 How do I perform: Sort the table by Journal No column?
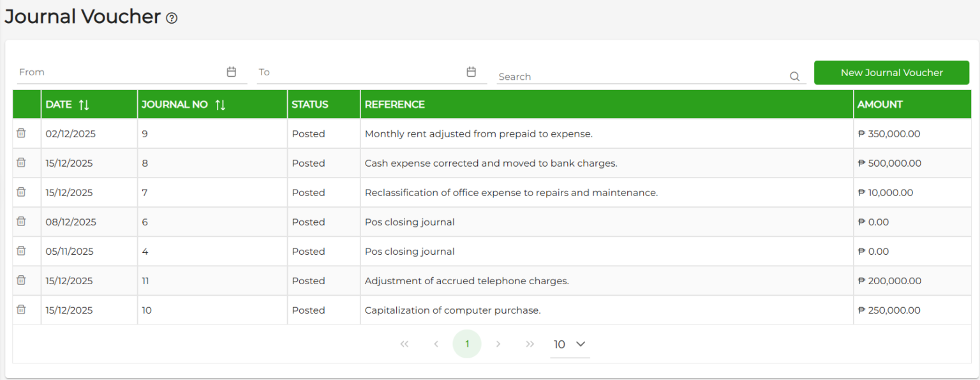(x=220, y=105)
